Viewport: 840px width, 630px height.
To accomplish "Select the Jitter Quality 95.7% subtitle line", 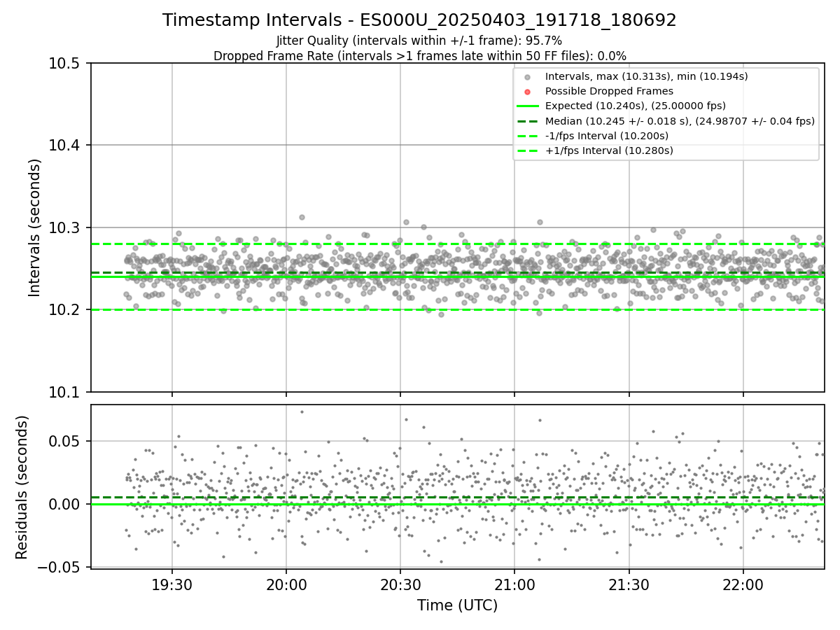I will 419,41.
